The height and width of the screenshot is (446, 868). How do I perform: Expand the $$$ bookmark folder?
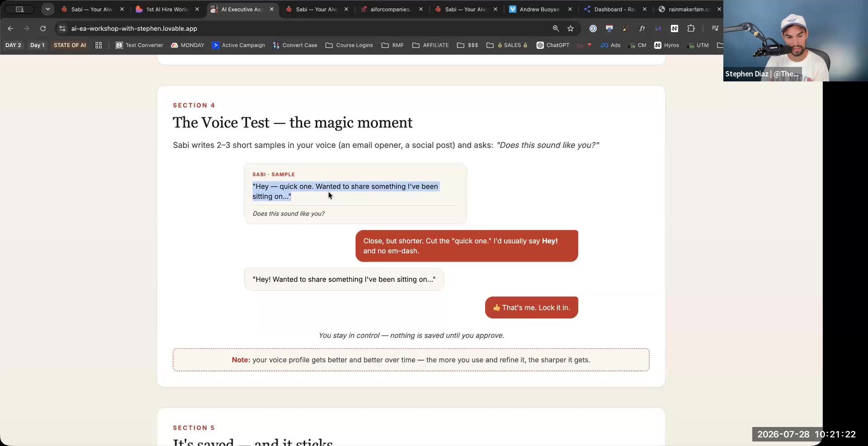467,45
